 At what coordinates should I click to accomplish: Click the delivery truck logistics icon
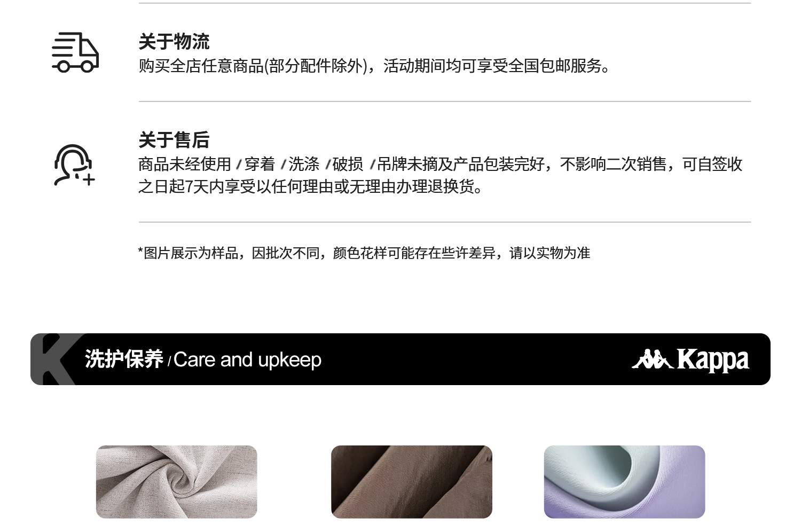point(75,52)
